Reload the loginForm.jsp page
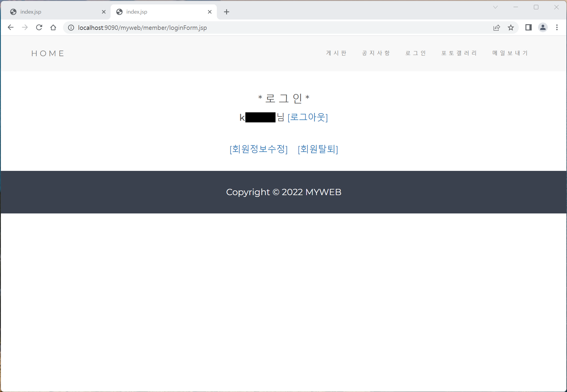Image resolution: width=567 pixels, height=392 pixels. (x=39, y=27)
